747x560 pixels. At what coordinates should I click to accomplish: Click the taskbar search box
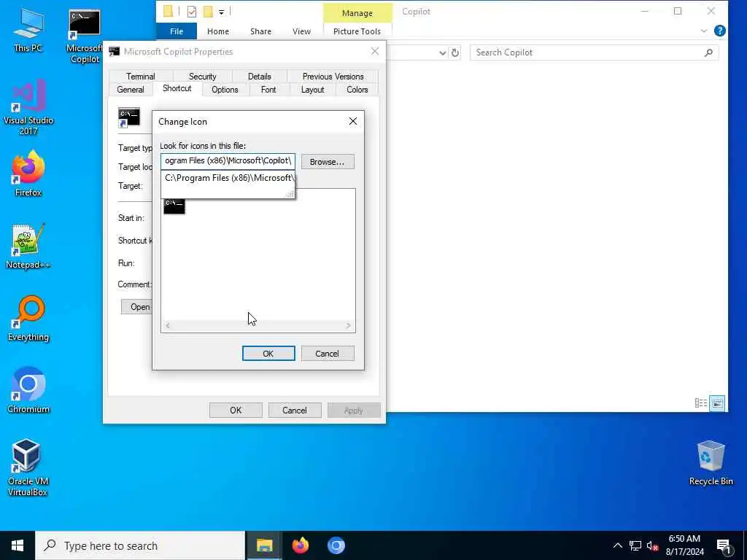(140, 545)
